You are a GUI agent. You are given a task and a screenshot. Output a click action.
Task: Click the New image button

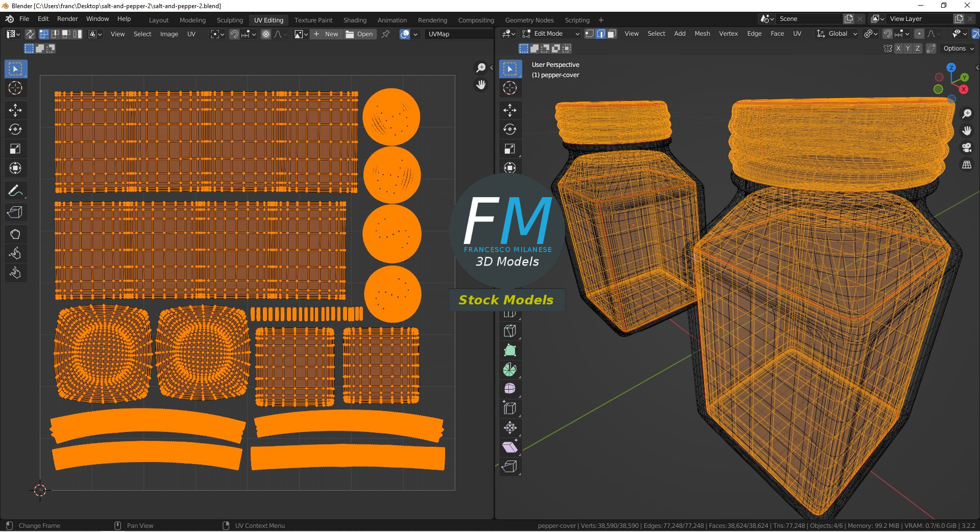(x=326, y=34)
